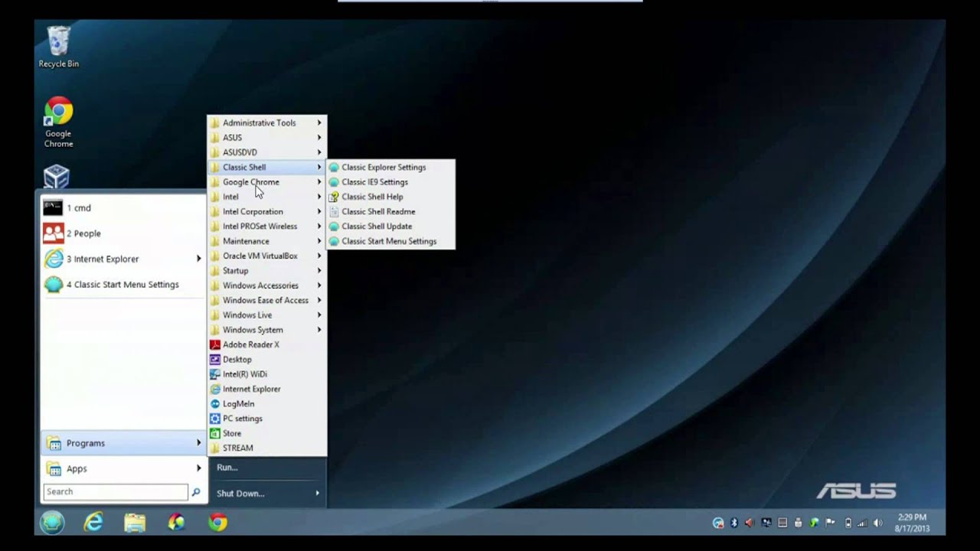Click the swirl icon between File Explorer and Chrome
This screenshot has width=980, height=551.
tap(177, 522)
